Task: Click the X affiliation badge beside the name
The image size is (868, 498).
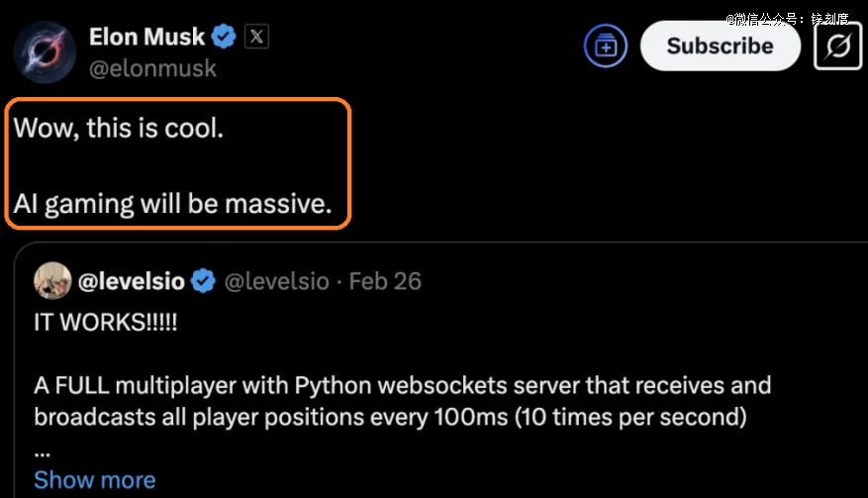Action: (256, 38)
